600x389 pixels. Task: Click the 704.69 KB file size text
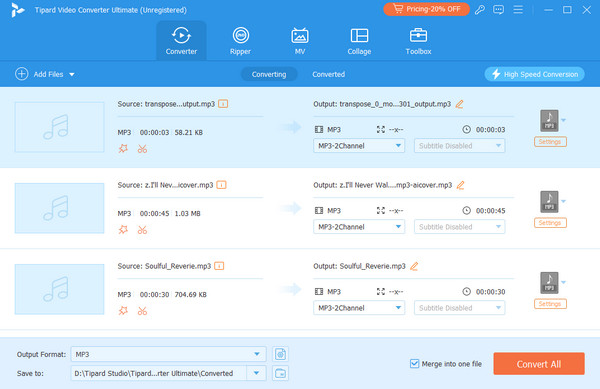coord(191,295)
